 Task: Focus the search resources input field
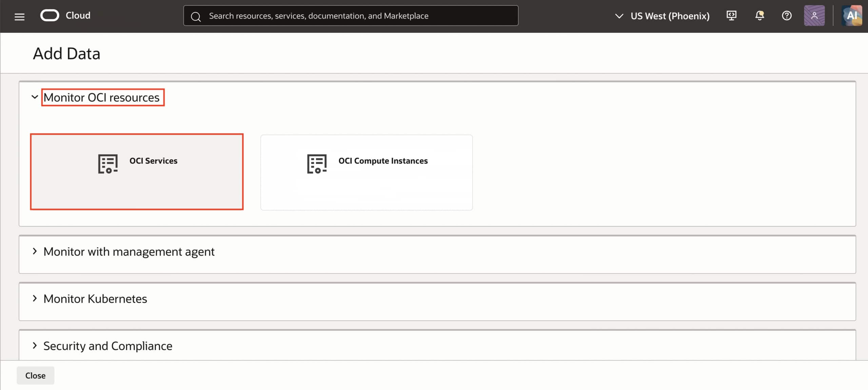pyautogui.click(x=351, y=16)
